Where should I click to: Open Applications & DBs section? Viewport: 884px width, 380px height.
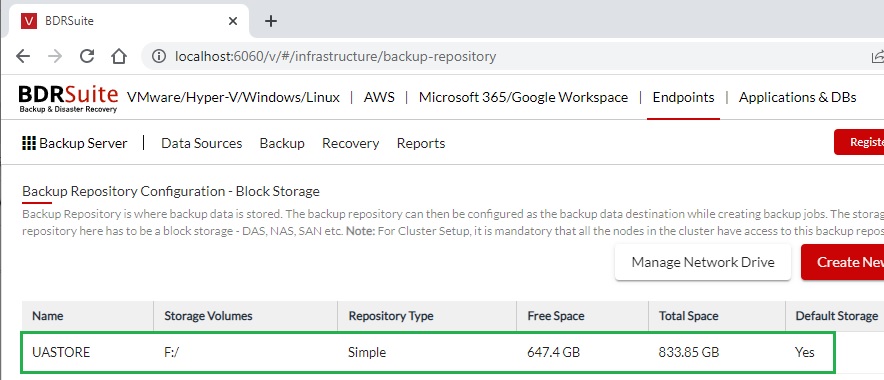(797, 97)
